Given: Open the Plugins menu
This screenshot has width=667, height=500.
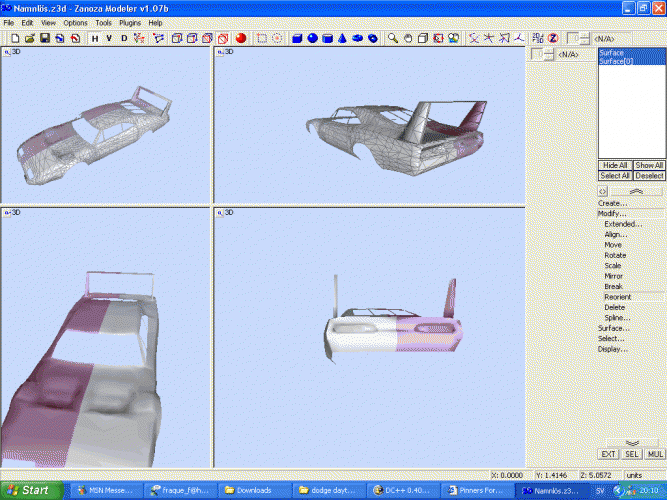Looking at the screenshot, I should (x=130, y=22).
